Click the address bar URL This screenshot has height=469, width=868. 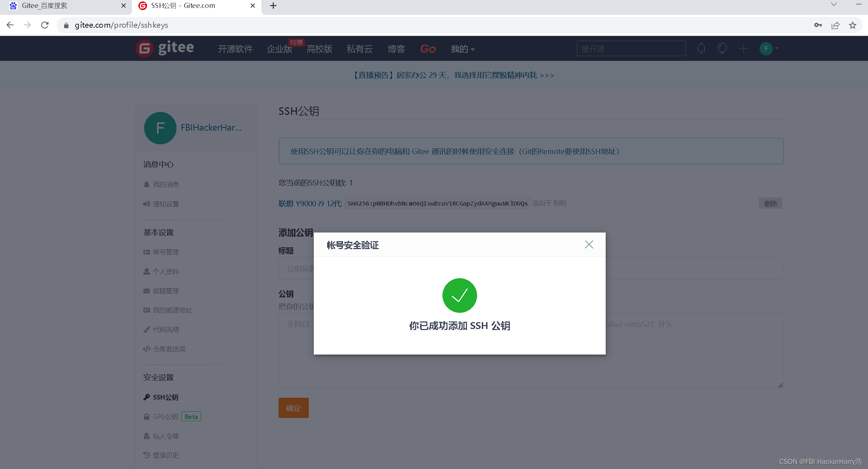pos(121,25)
